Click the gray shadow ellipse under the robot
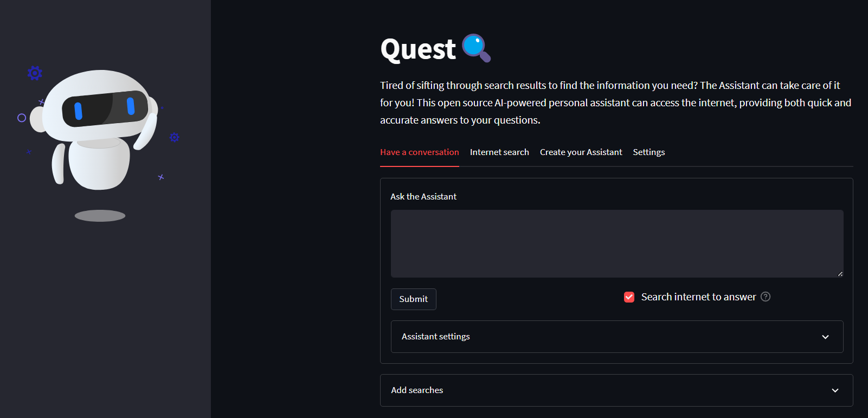Viewport: 868px width, 418px height. pyautogui.click(x=100, y=216)
